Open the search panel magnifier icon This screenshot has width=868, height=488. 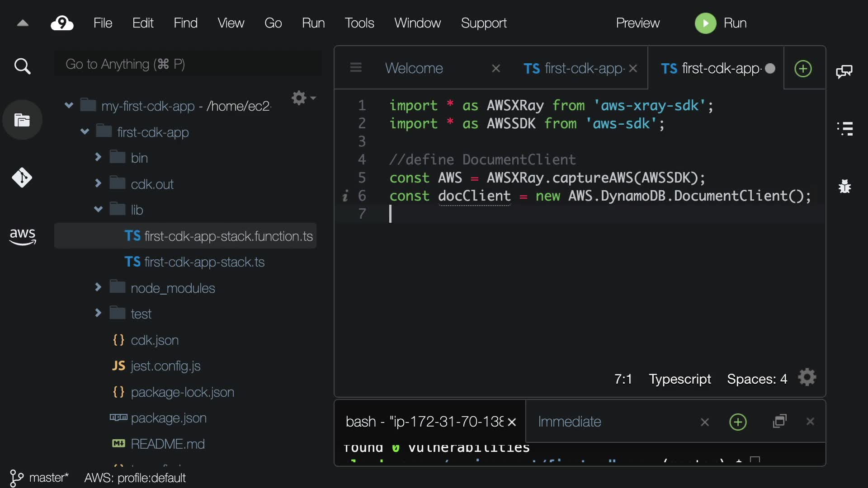coord(22,66)
